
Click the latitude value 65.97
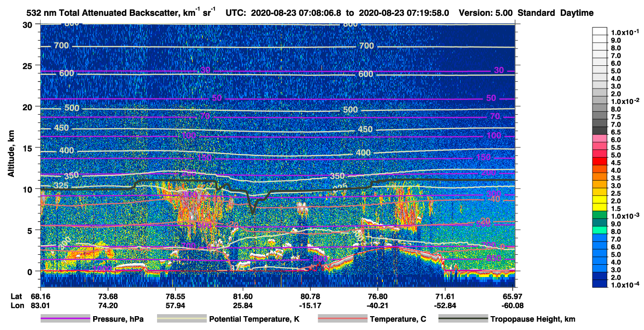(512, 296)
